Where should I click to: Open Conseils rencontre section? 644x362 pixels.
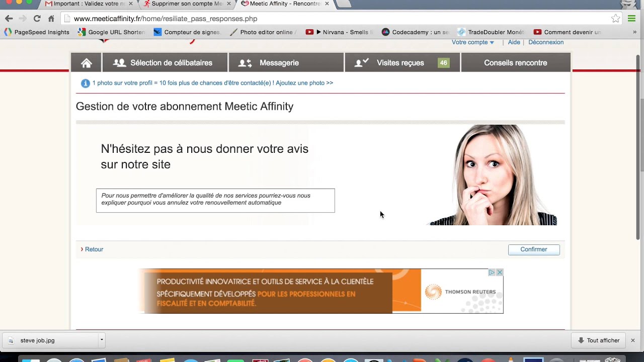click(516, 63)
